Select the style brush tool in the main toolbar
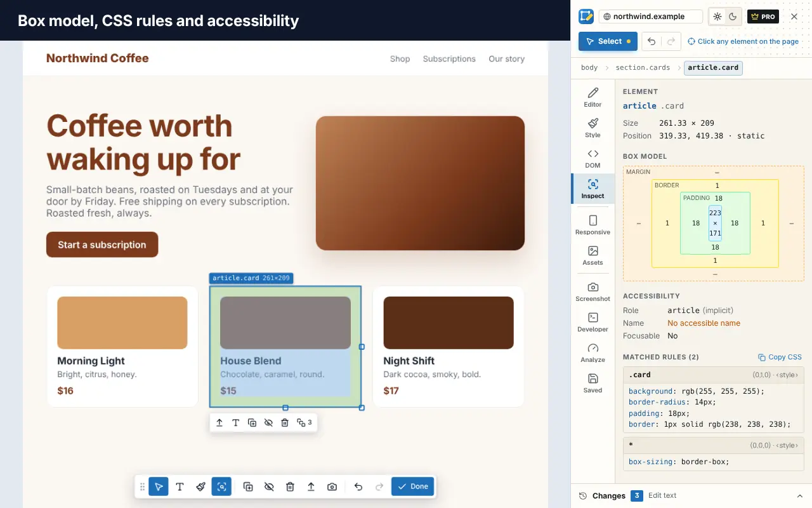The width and height of the screenshot is (812, 508). [200, 486]
